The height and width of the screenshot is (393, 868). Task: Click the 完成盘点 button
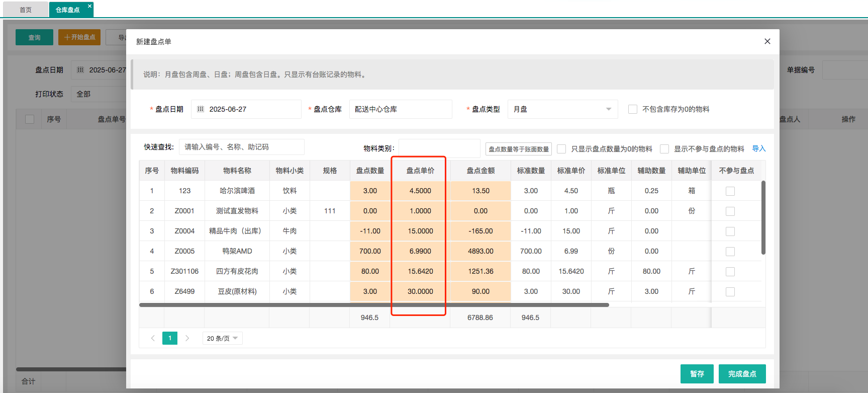click(742, 374)
